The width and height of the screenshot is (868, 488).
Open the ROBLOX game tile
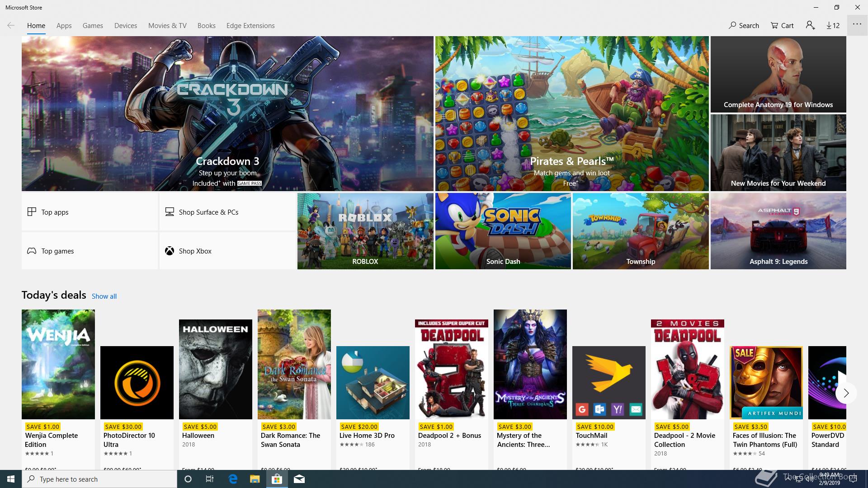[x=365, y=231]
